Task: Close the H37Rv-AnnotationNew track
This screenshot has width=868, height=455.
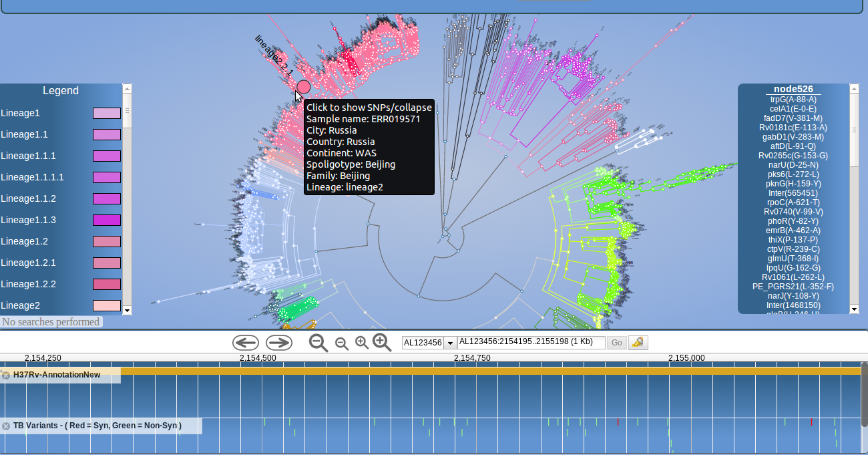Action: click(x=6, y=375)
